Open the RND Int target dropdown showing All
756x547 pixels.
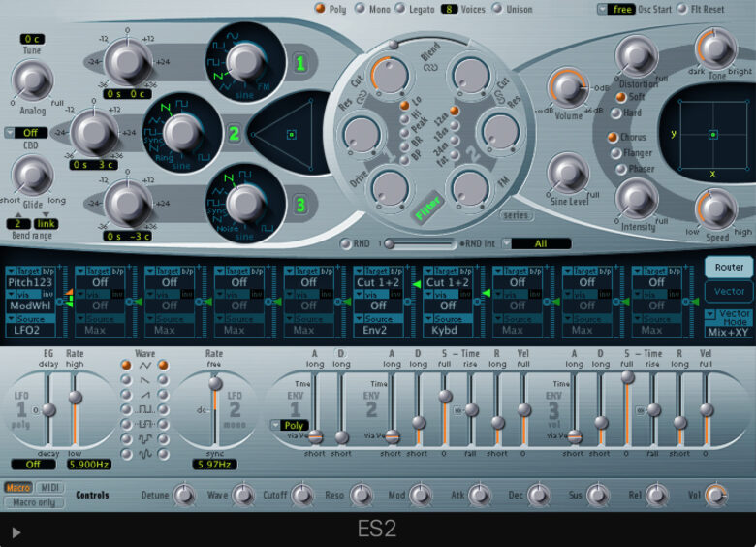536,243
